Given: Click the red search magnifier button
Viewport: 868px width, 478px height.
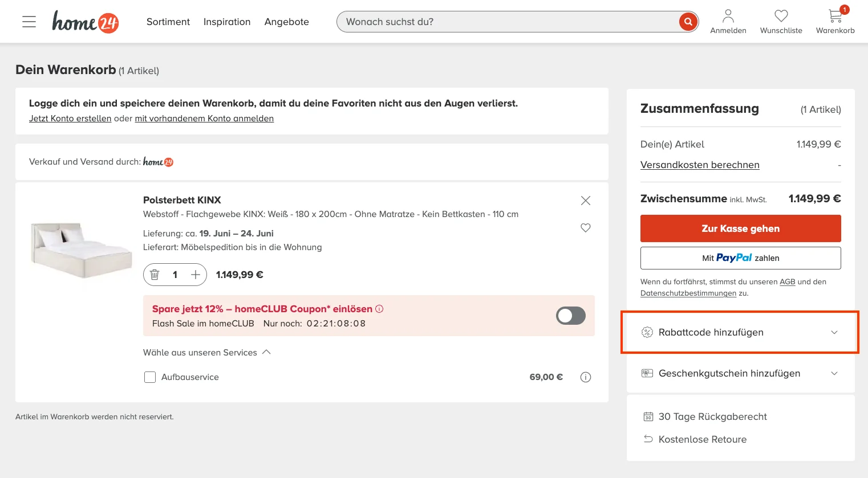Looking at the screenshot, I should [x=688, y=22].
